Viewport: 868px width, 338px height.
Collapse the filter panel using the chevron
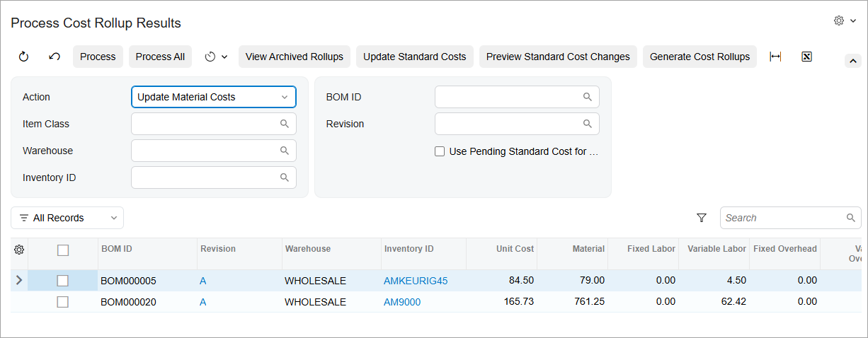coord(853,61)
